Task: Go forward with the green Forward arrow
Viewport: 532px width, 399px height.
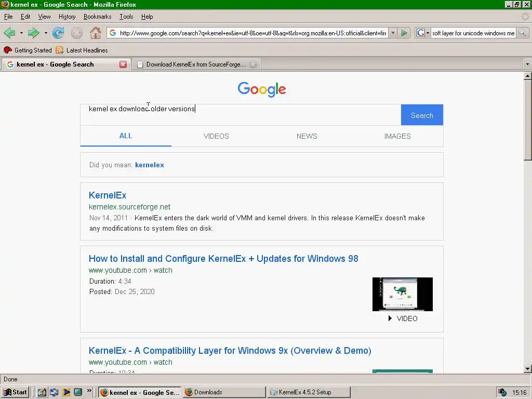Action: click(33, 33)
